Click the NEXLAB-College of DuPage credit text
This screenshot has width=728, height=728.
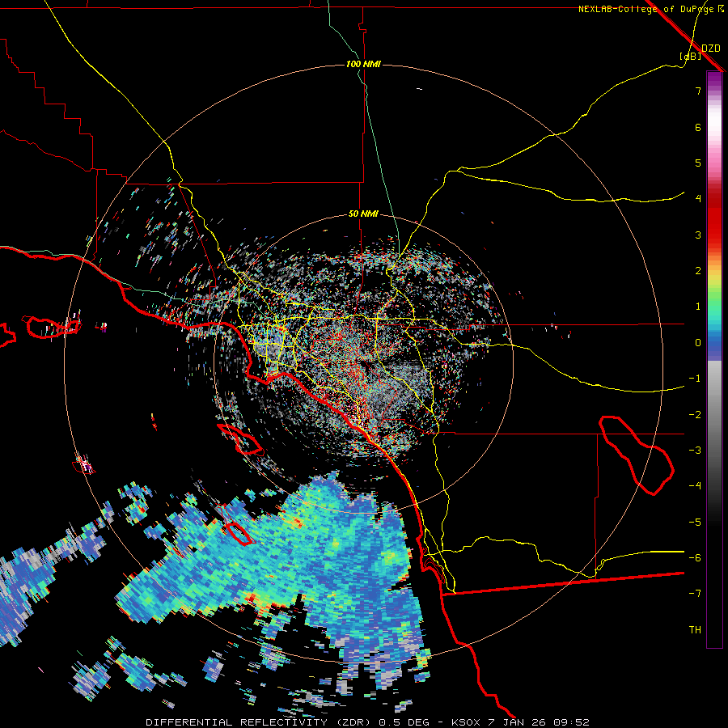[x=650, y=9]
